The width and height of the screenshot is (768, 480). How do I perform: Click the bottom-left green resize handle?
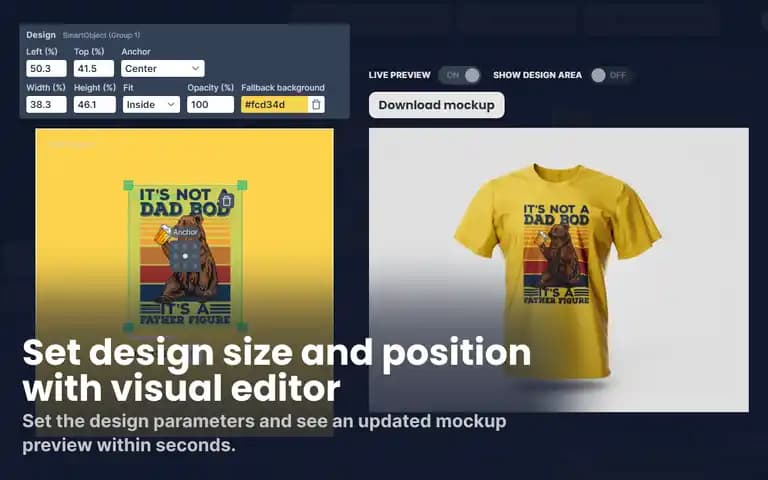coord(128,327)
